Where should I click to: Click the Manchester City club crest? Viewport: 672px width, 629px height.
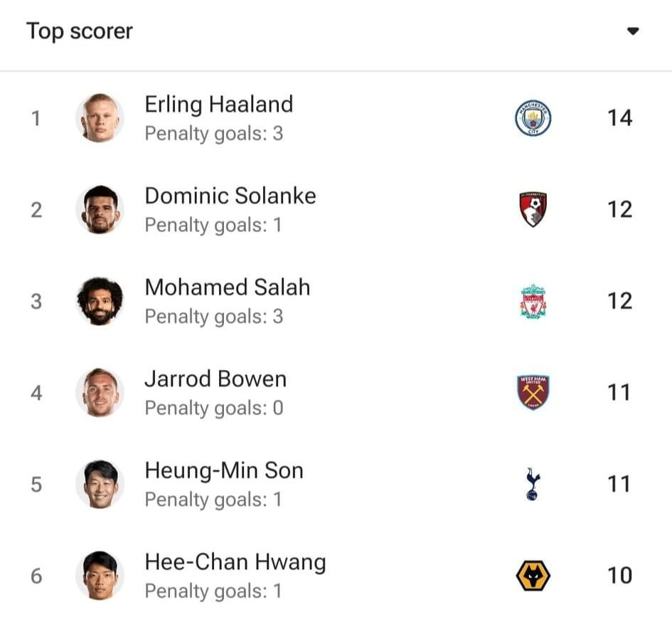click(x=533, y=118)
